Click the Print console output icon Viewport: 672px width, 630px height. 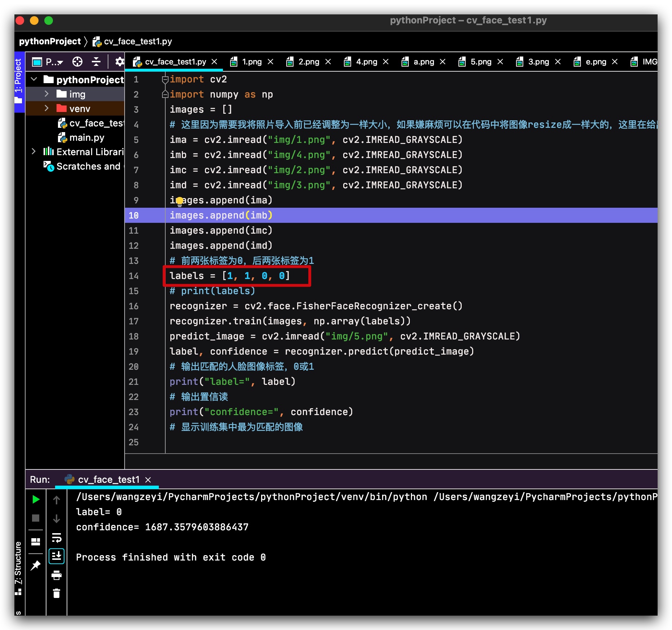(x=57, y=575)
